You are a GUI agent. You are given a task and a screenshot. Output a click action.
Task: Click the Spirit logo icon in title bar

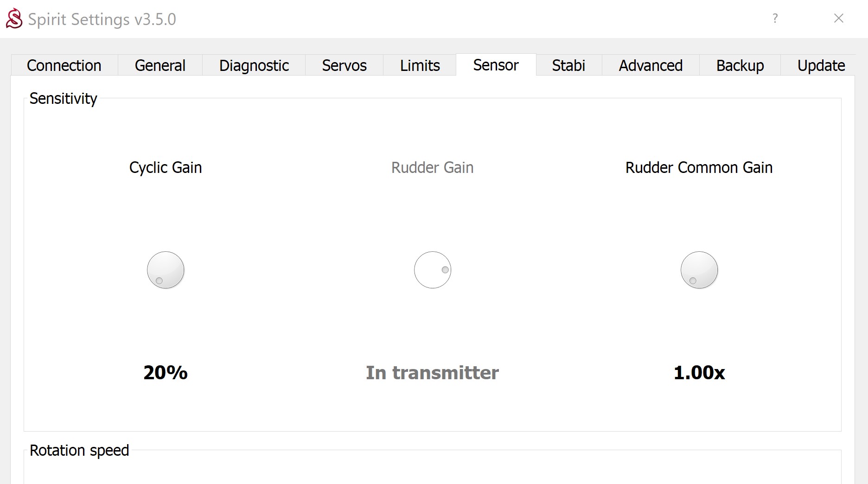[x=14, y=19]
